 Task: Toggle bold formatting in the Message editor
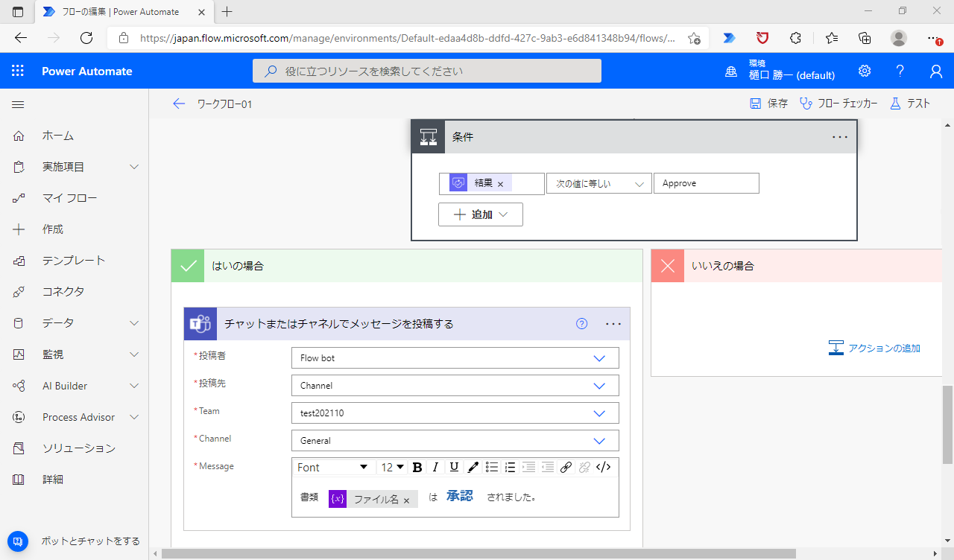click(x=417, y=467)
